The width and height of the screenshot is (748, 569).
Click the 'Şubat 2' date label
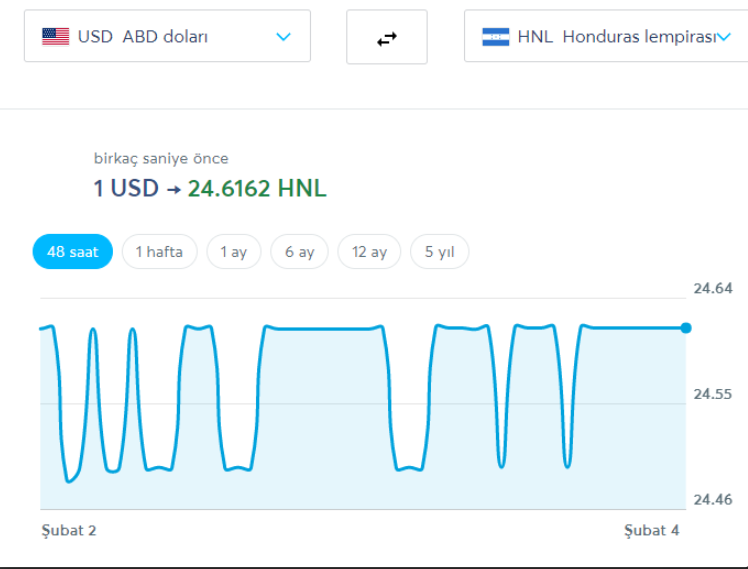click(x=68, y=530)
